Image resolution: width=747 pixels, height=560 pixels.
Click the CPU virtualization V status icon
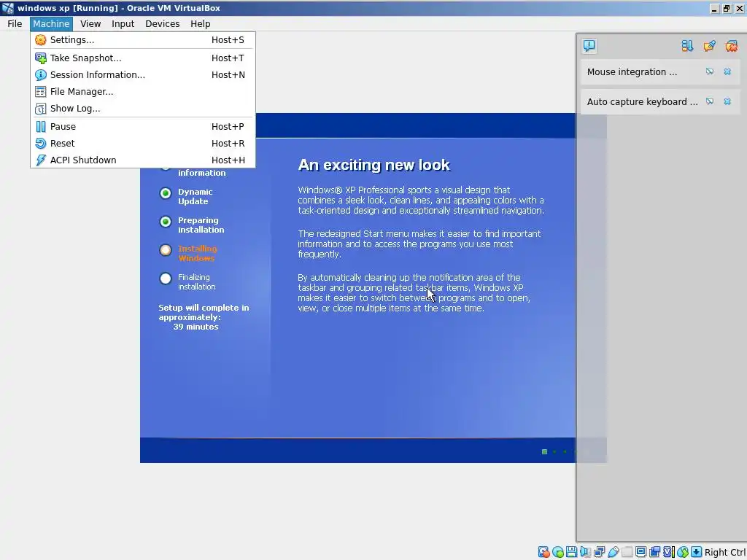click(x=668, y=552)
